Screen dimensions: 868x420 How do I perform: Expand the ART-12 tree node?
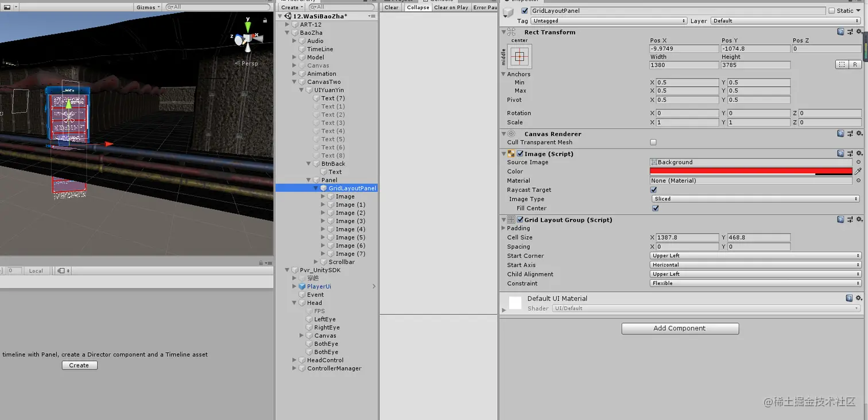pos(287,25)
